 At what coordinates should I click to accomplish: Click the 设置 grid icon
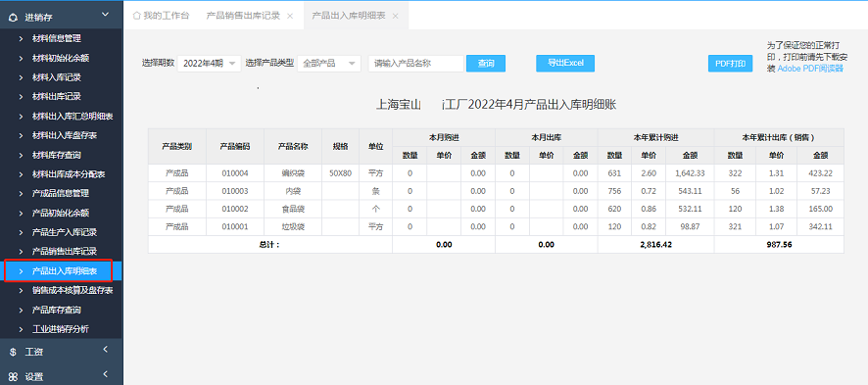[14, 377]
